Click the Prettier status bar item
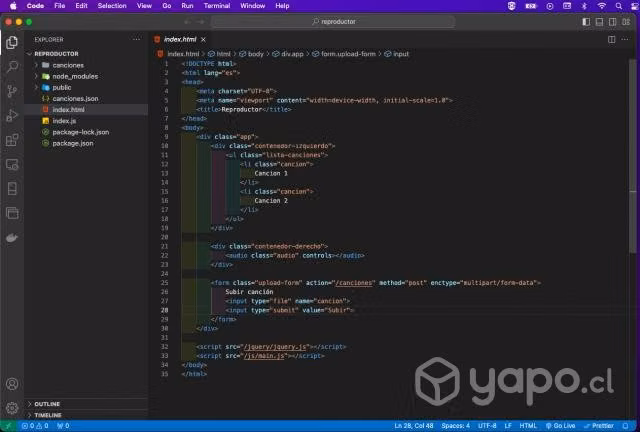Image resolution: width=640 pixels, height=432 pixels. 598,426
